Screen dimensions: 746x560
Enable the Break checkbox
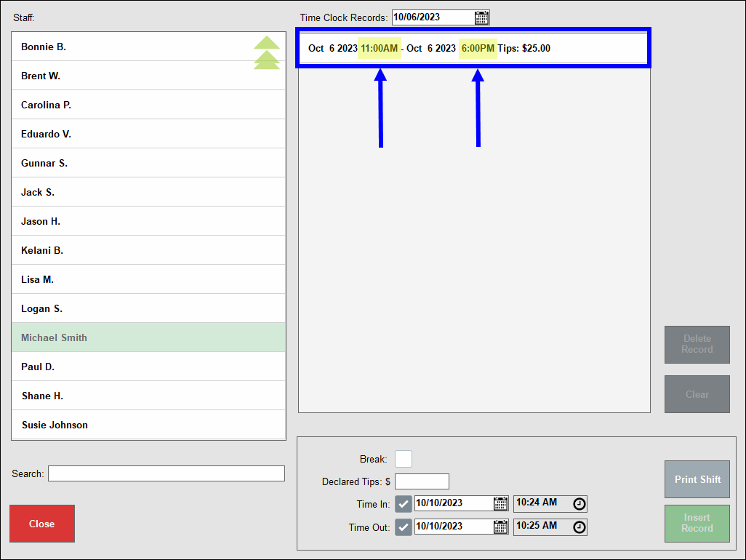(404, 458)
